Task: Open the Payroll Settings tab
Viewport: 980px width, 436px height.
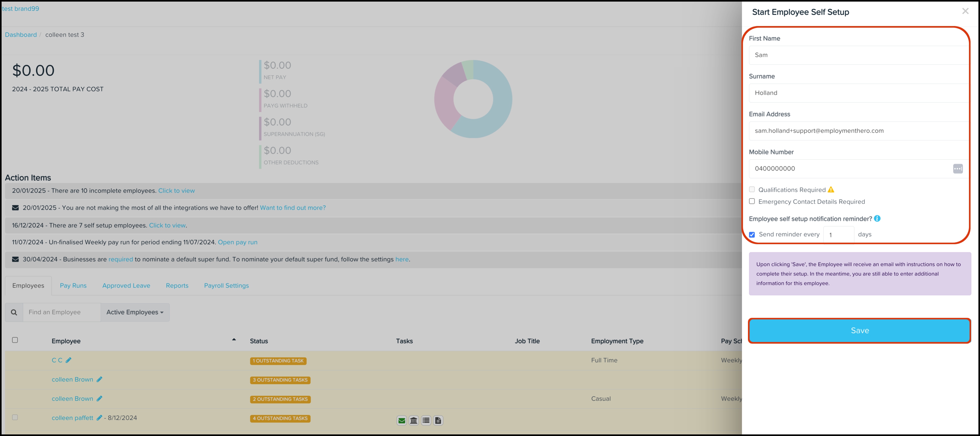Action: coord(226,285)
